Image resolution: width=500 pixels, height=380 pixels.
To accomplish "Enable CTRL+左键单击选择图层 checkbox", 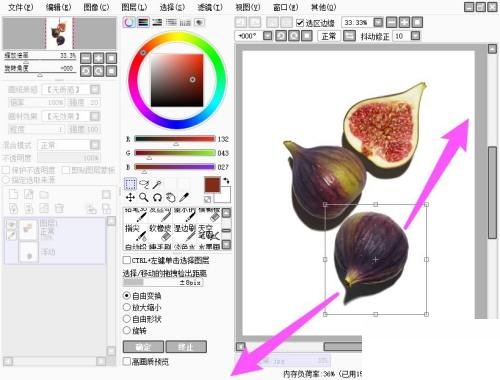I will tap(127, 260).
